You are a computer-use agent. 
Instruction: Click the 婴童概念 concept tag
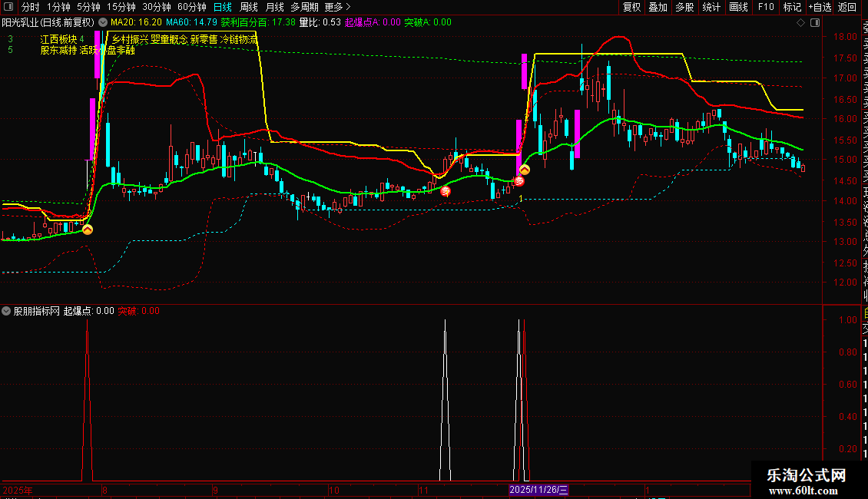[x=170, y=39]
